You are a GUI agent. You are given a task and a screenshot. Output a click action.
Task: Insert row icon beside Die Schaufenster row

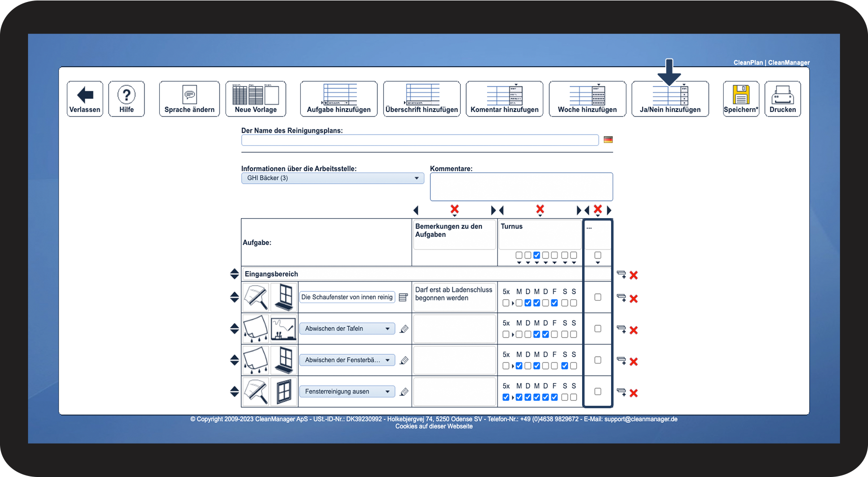coord(621,298)
